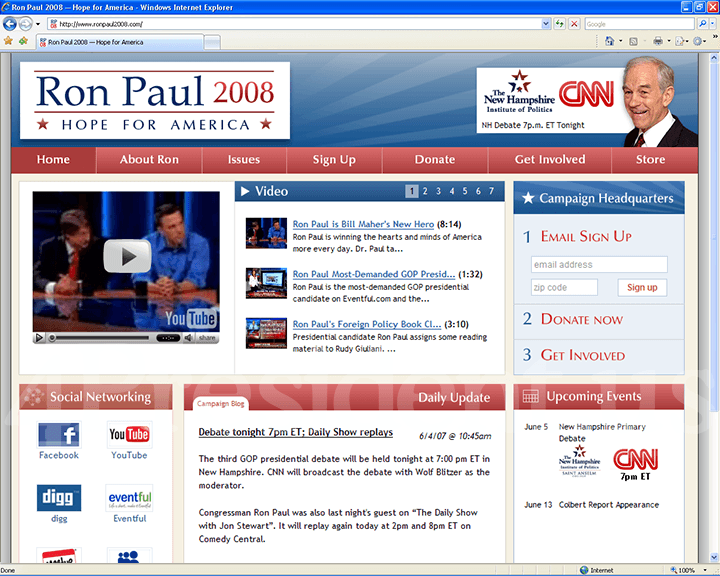The height and width of the screenshot is (576, 720).
Task: Click the Home page icon in toolbar
Action: click(609, 41)
